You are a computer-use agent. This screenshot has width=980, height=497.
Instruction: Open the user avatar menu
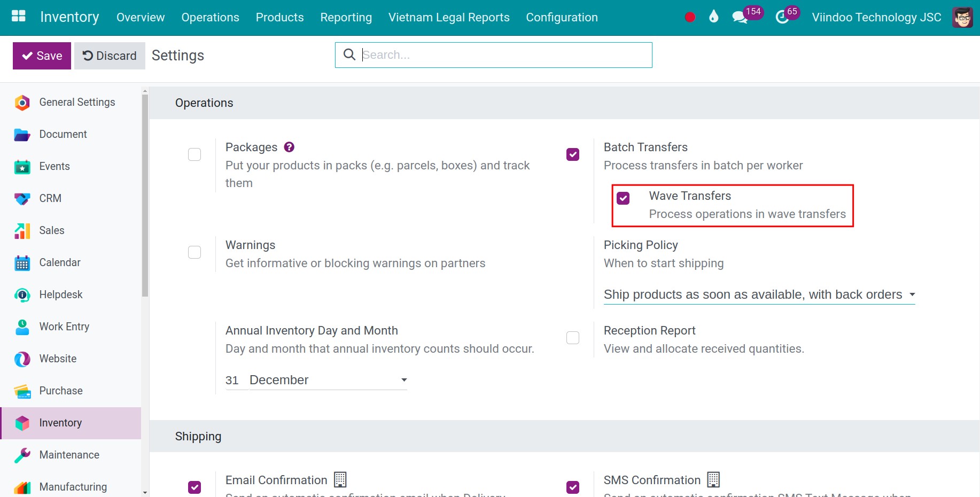[x=962, y=17]
